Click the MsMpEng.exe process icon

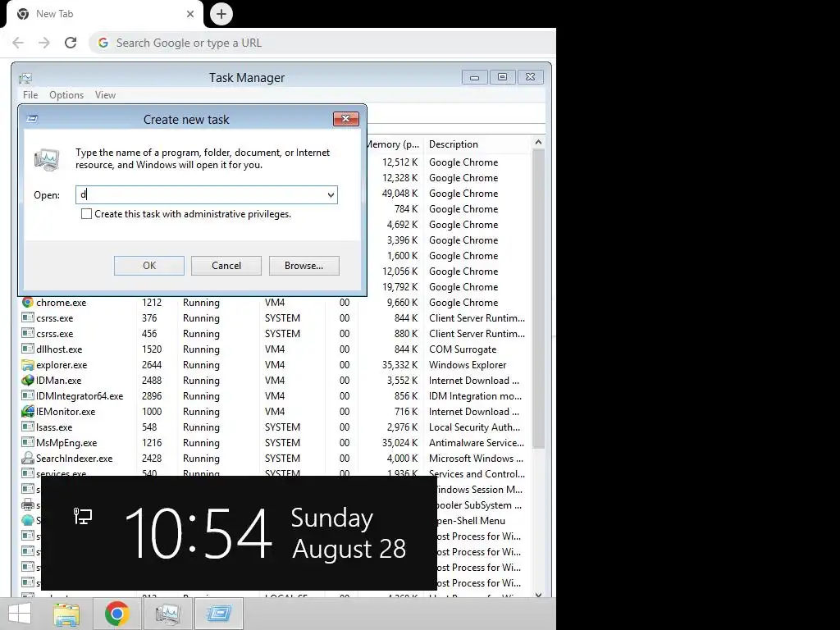tap(27, 442)
